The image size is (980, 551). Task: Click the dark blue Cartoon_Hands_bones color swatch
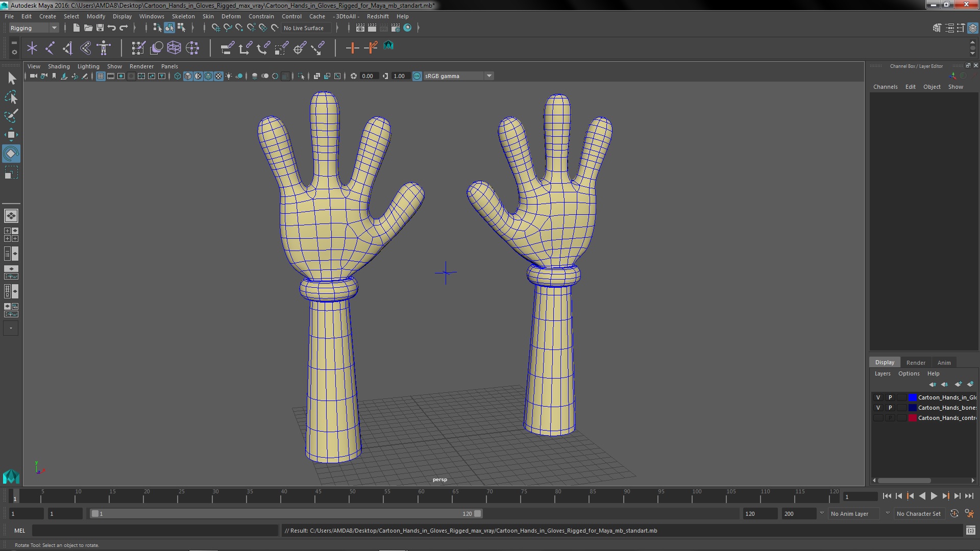coord(912,408)
